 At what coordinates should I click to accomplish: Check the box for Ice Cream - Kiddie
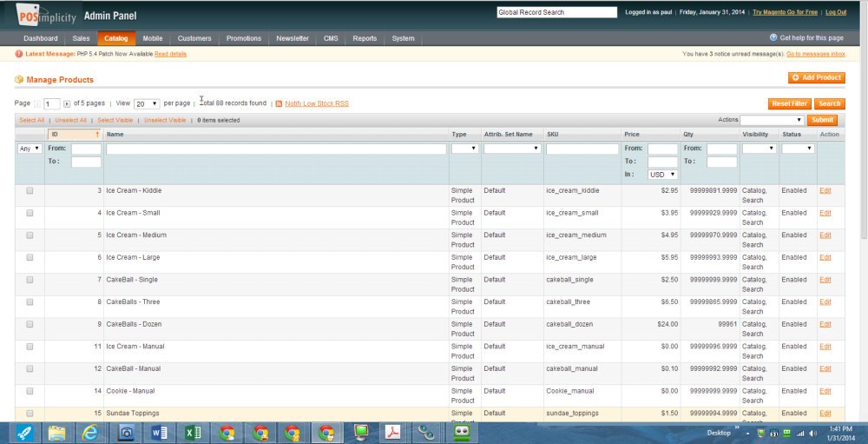point(30,190)
